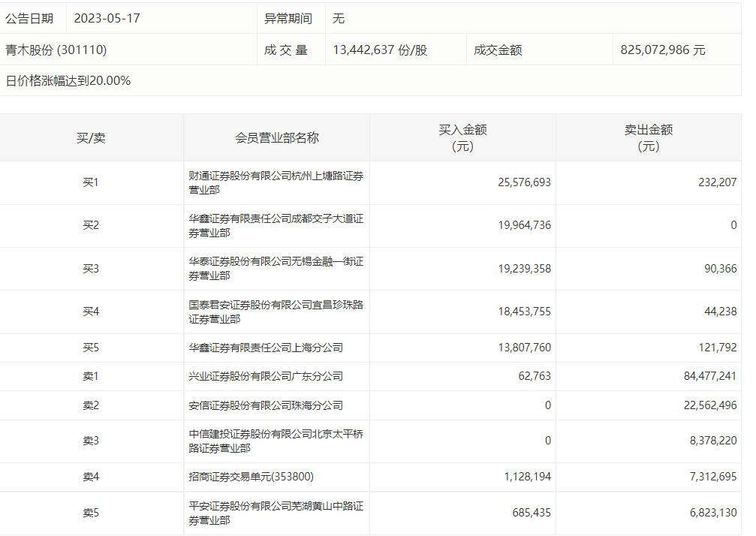The width and height of the screenshot is (756, 536).
Task: Click buy amount 25,576,693
Action: click(524, 182)
